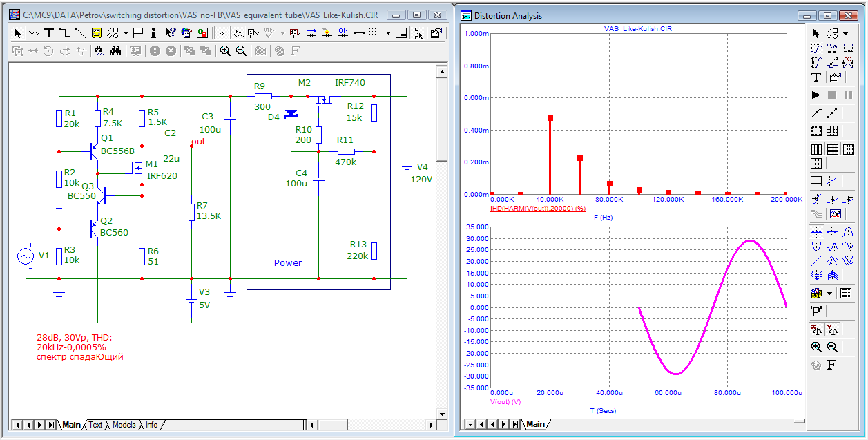Open the performance 'P' tool

coord(816,311)
